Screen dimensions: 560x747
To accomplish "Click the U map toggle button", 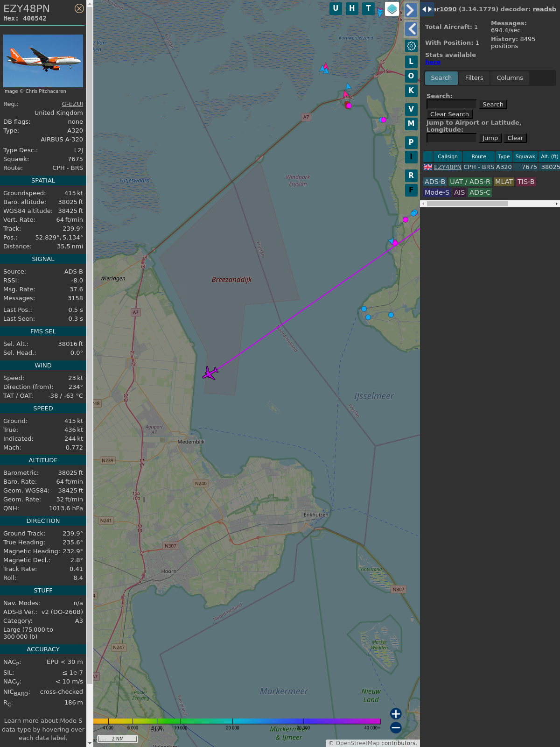I will pos(336,8).
